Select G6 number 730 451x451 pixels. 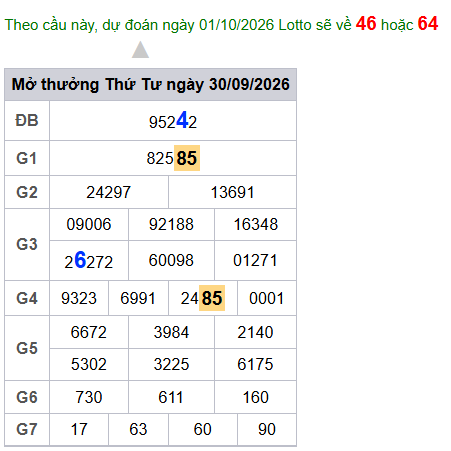tap(89, 397)
